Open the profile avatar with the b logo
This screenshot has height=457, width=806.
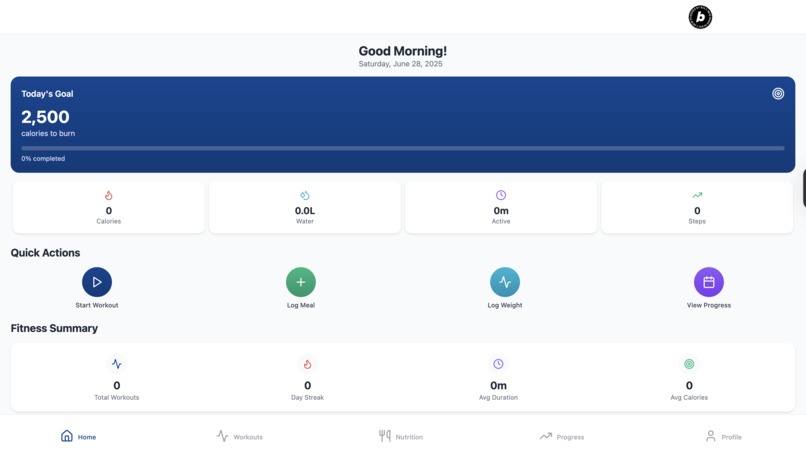[700, 17]
